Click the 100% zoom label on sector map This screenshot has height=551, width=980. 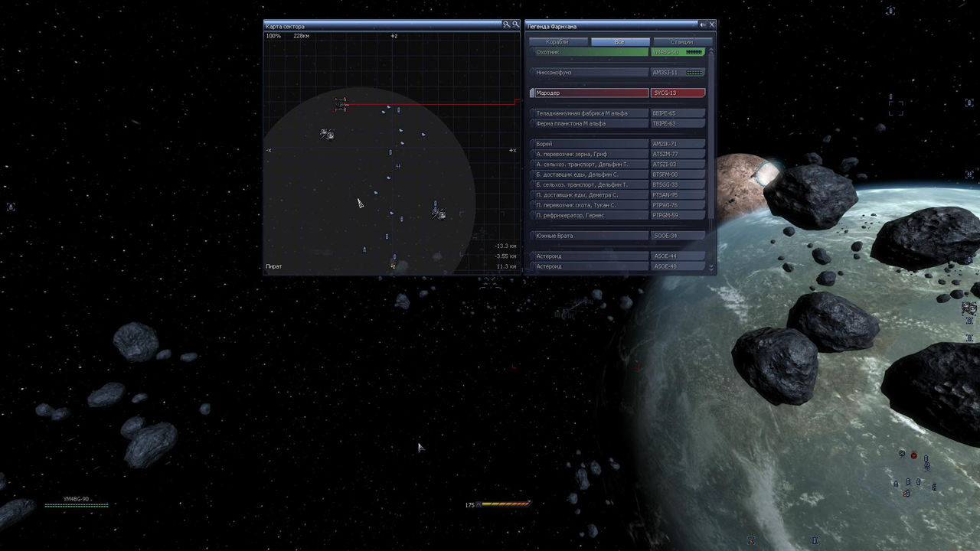point(273,36)
